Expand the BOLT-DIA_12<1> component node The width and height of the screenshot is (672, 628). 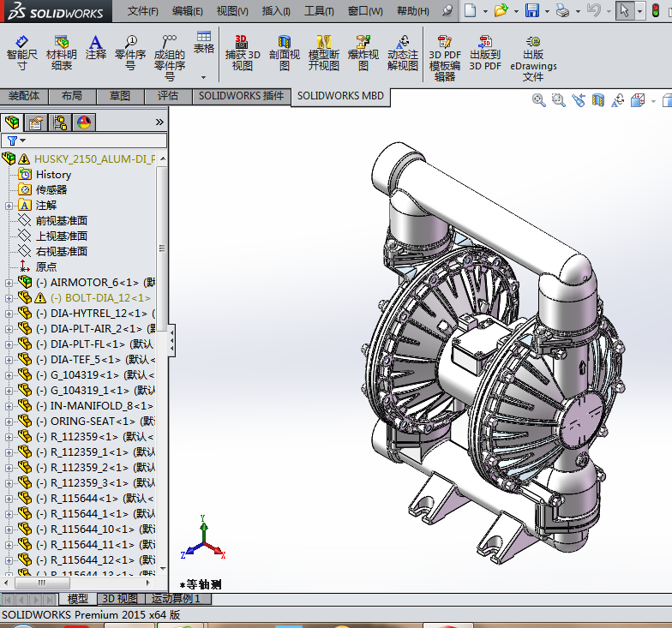pos(9,298)
